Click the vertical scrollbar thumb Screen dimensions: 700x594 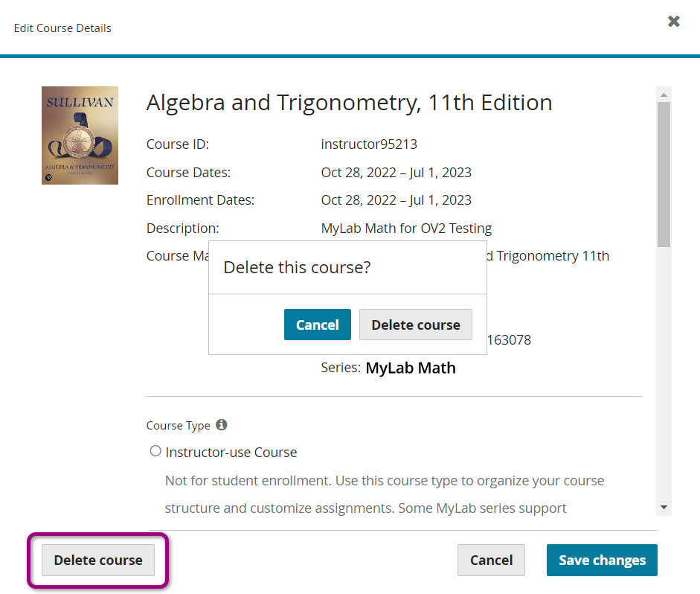click(x=664, y=174)
